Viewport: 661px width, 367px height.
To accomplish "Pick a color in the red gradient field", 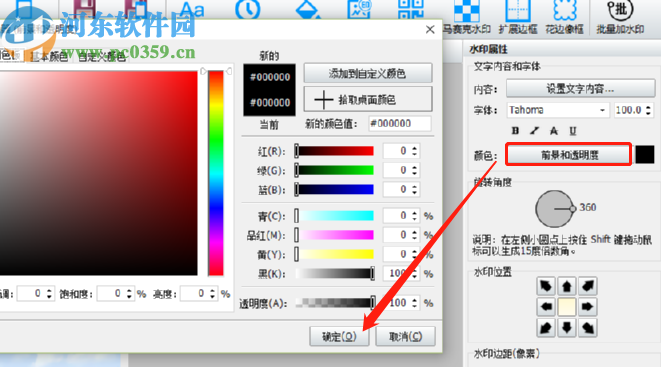I will pos(99,173).
